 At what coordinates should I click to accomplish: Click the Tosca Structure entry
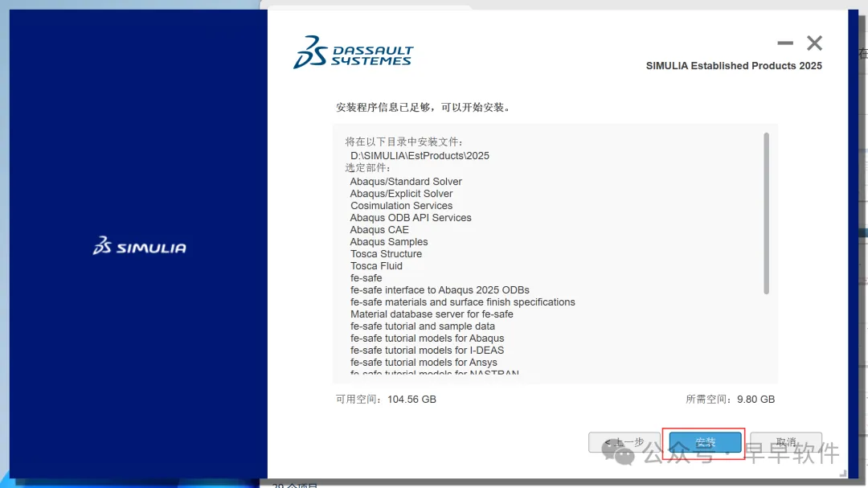(x=386, y=254)
